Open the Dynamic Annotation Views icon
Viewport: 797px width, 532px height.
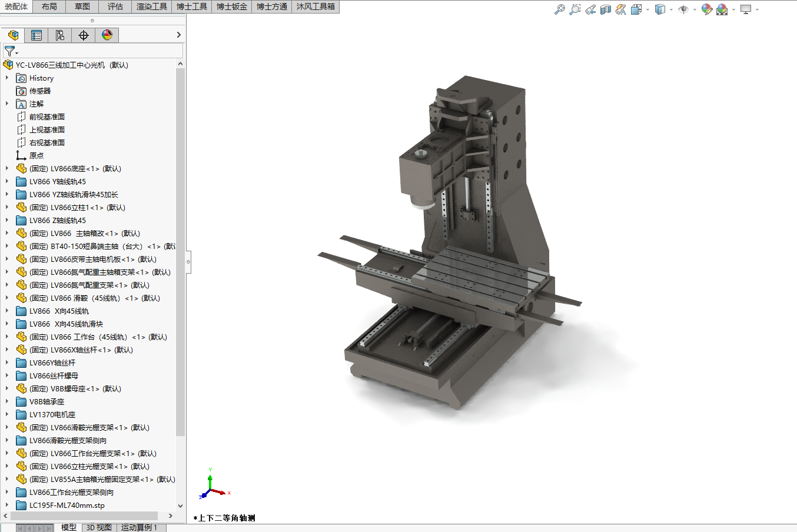621,9
